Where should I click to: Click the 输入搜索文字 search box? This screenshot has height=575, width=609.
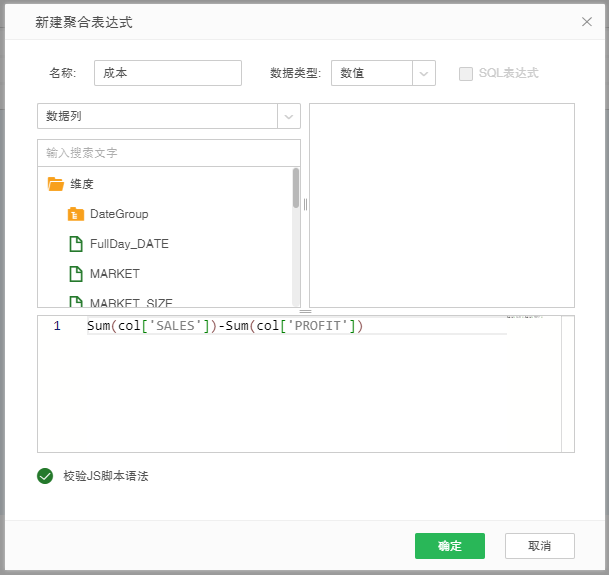click(x=168, y=153)
